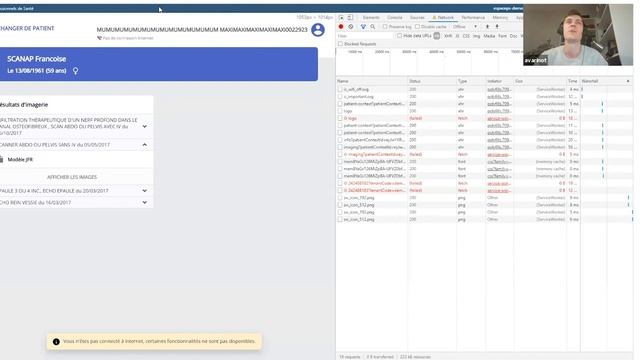
Task: Click the document icon beside Modèle JFR
Action: tap(2, 159)
